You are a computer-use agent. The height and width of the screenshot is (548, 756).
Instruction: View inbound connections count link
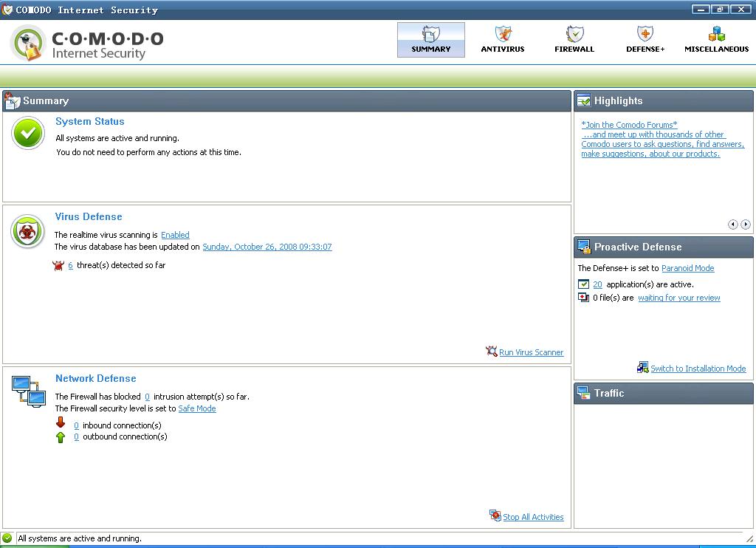76,425
